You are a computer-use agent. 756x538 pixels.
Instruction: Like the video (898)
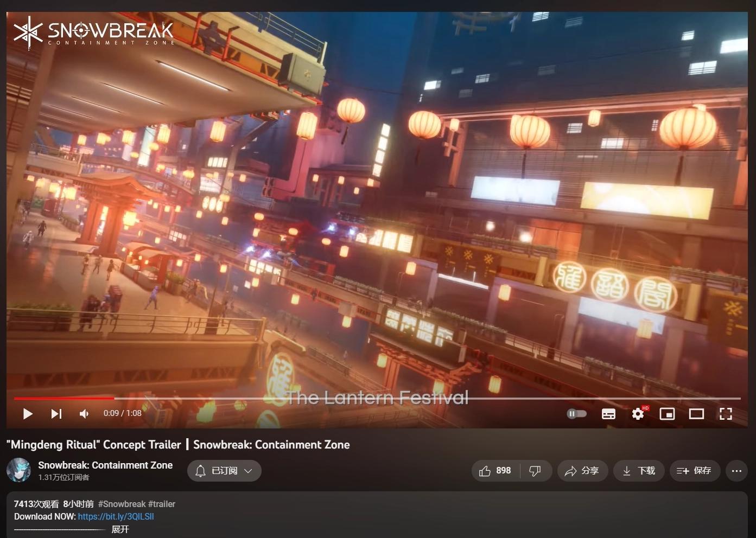pos(495,471)
